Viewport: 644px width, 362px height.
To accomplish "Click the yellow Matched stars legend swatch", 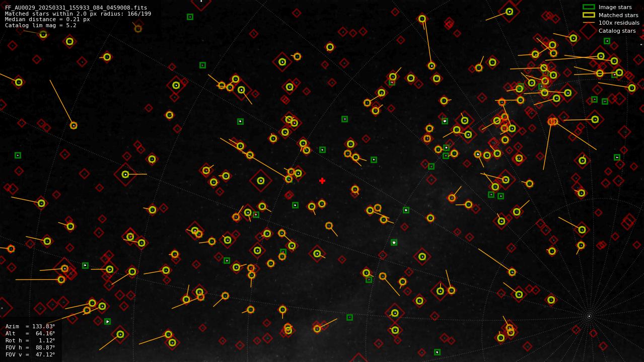I will [589, 15].
